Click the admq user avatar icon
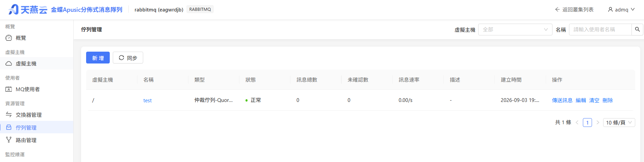The image size is (644, 162). pos(610,9)
